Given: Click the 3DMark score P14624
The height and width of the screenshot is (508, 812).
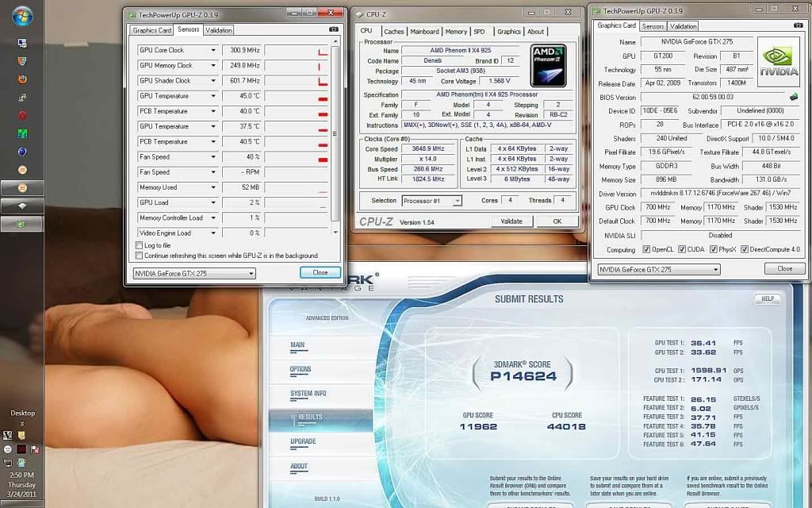Looking at the screenshot, I should (x=523, y=376).
